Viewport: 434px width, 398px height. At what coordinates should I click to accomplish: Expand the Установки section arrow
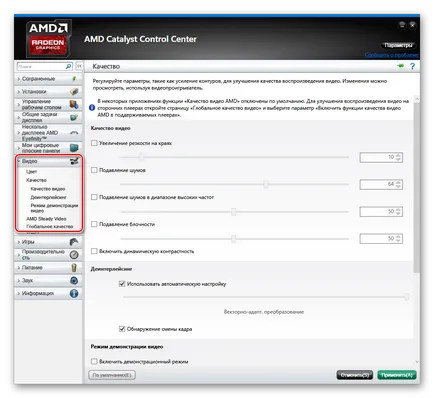coord(19,92)
